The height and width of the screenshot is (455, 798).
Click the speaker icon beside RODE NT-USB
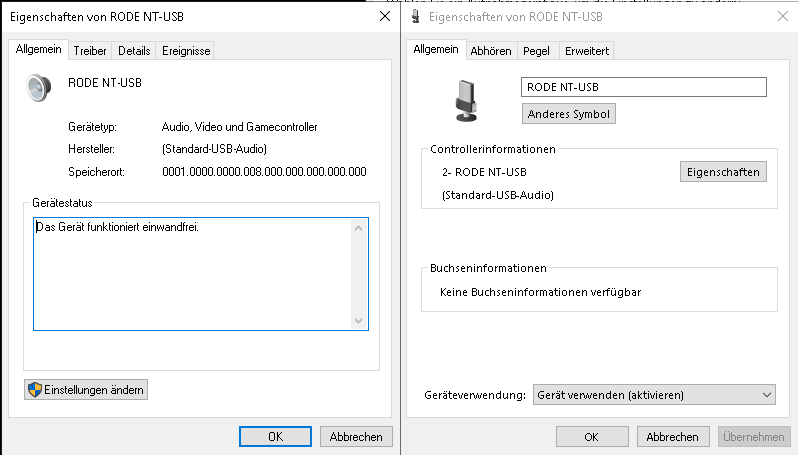point(39,88)
